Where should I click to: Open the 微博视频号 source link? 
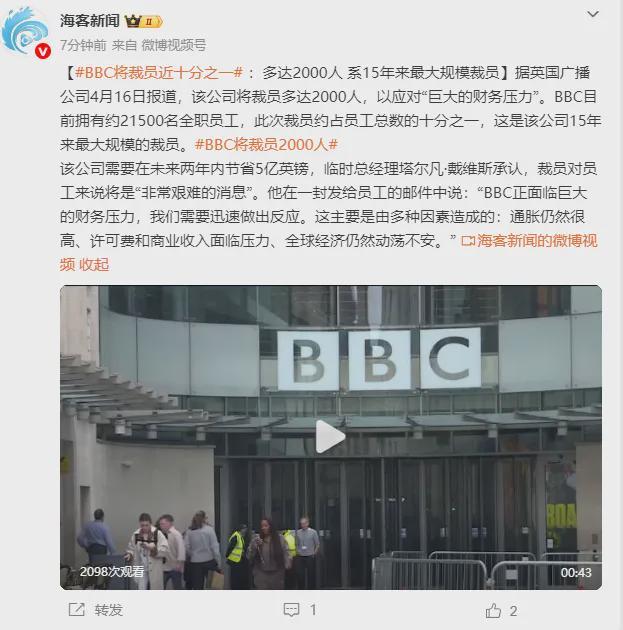pos(174,45)
